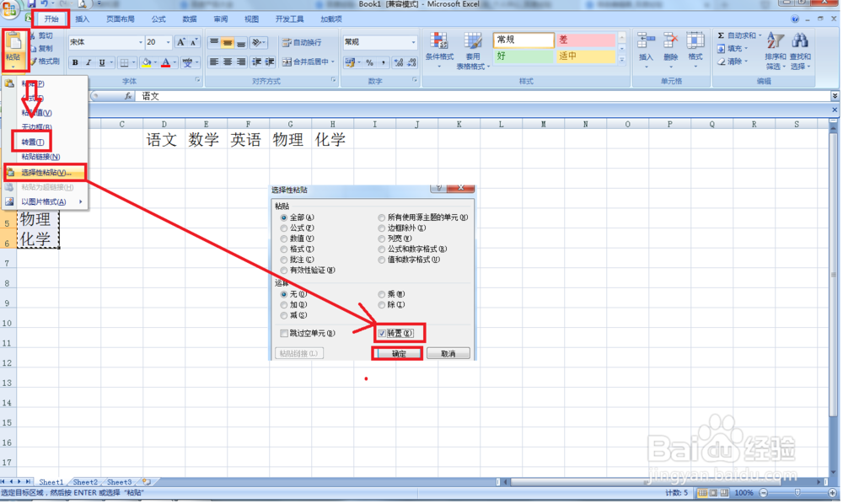Select 格式(T) paste radio option
843x504 pixels.
pos(284,249)
